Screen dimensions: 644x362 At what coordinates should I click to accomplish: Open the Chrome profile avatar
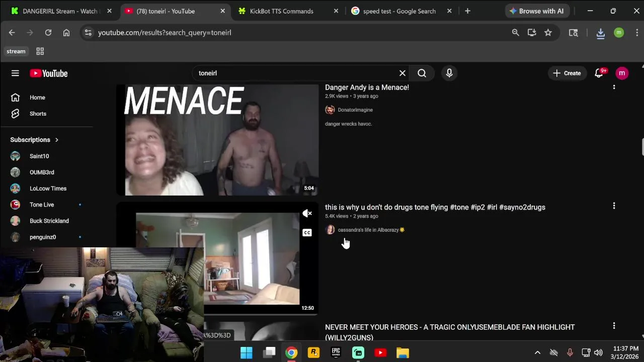pyautogui.click(x=619, y=33)
